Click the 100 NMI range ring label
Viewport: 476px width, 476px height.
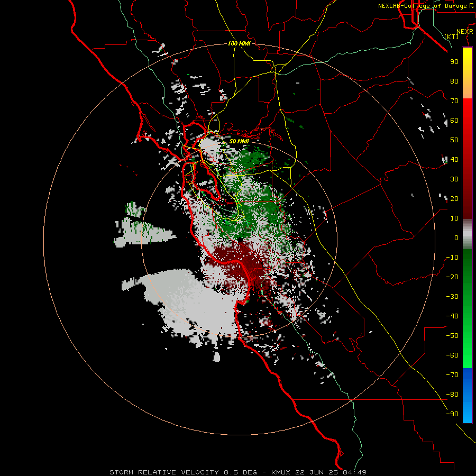239,43
